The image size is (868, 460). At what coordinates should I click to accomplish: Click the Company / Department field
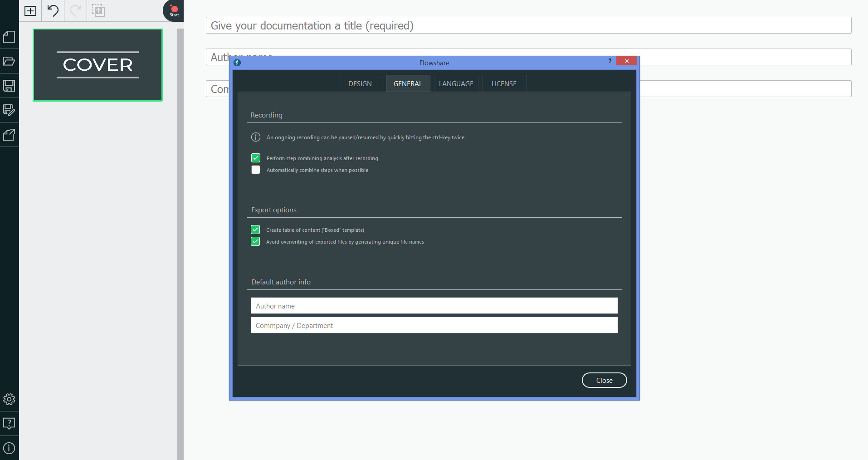434,325
